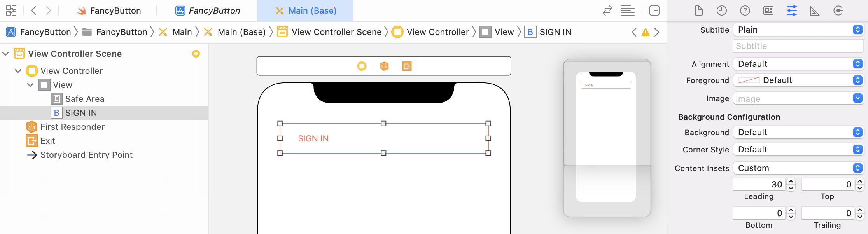Select Safe Area in the outline

(84, 99)
